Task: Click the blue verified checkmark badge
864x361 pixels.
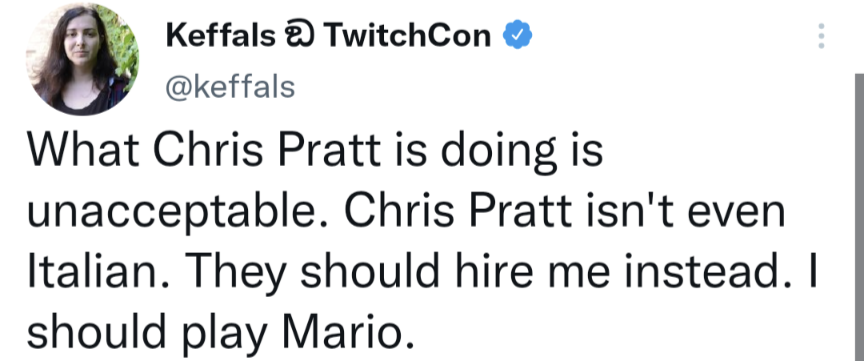Action: click(517, 35)
